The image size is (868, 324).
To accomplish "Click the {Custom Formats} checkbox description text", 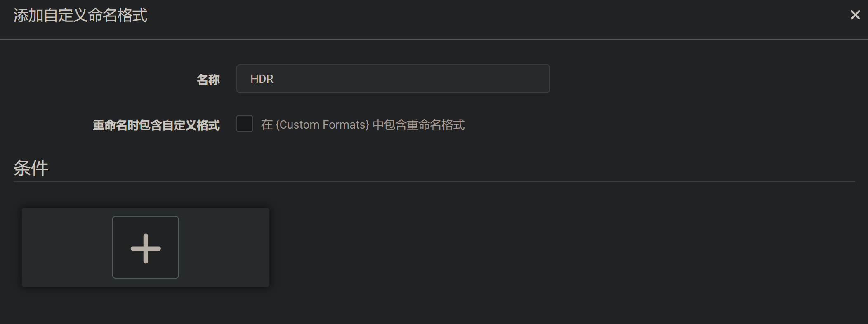I will pos(362,124).
